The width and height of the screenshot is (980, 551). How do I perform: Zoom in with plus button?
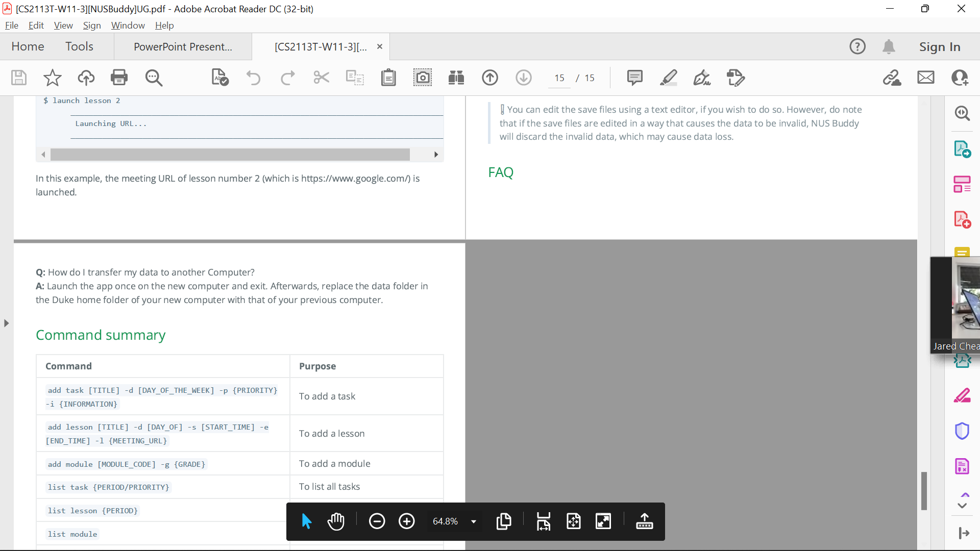406,521
